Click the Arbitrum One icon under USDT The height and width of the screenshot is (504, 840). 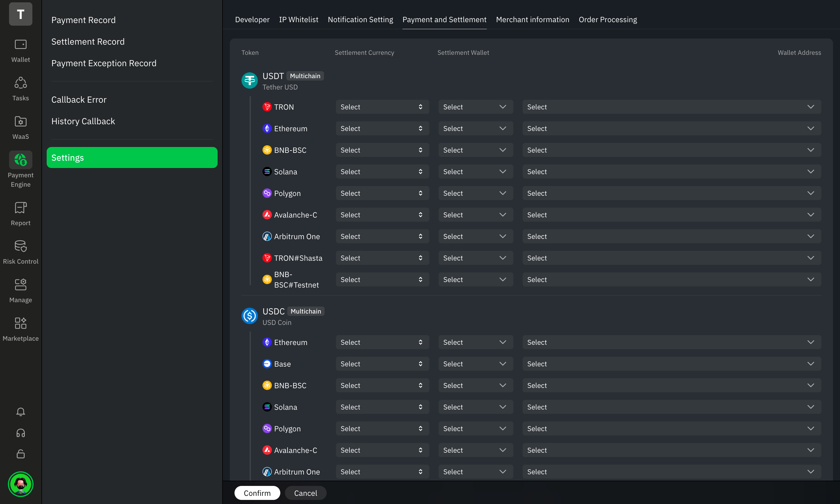click(267, 236)
